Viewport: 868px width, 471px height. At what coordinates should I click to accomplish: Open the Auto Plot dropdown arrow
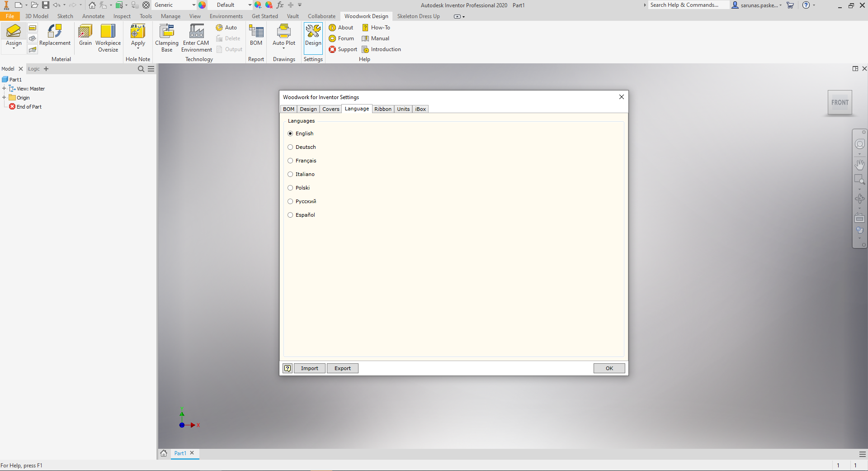pyautogui.click(x=283, y=48)
